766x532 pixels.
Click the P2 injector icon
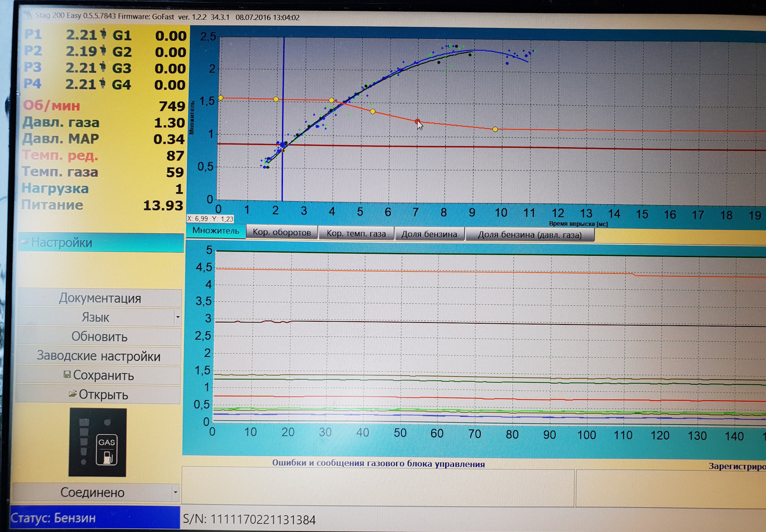click(x=103, y=50)
